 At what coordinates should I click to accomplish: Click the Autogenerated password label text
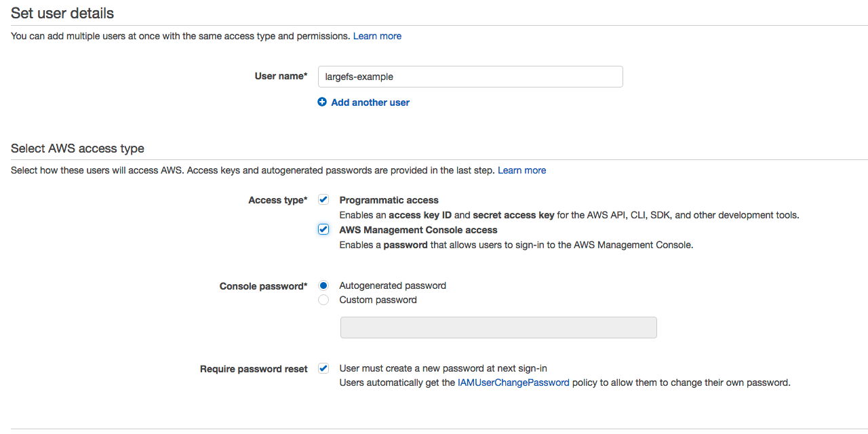(x=393, y=285)
